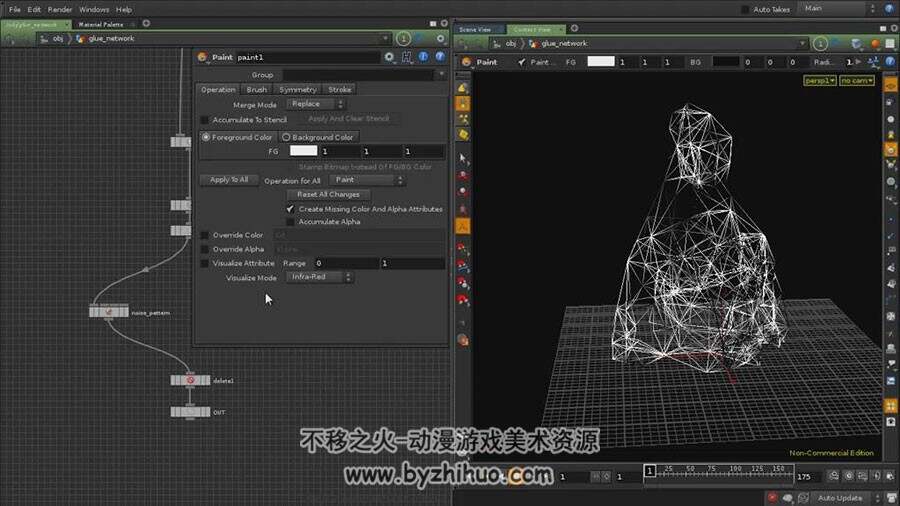Select the OUT node
Viewport: 900px width, 506px height.
point(190,412)
